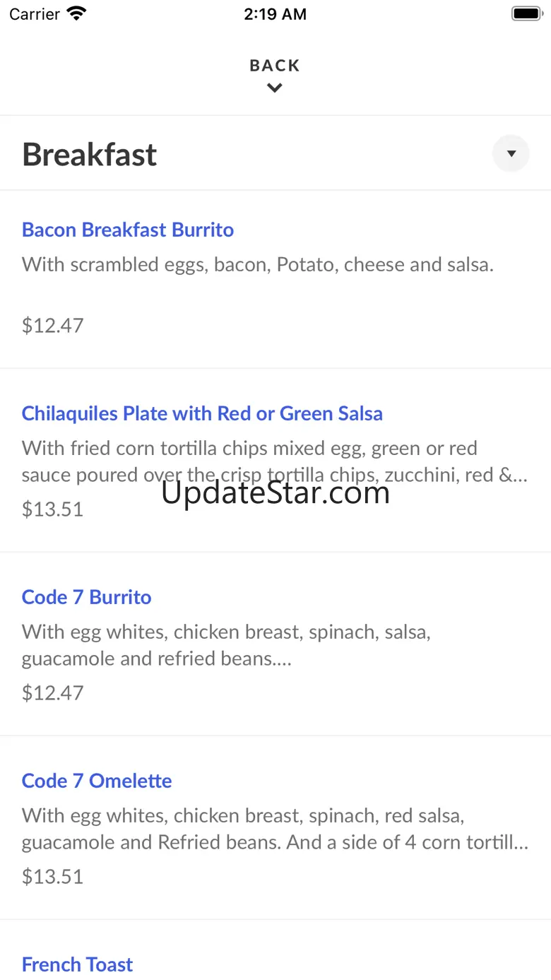Tap the battery icon in the status bar

pyautogui.click(x=526, y=13)
